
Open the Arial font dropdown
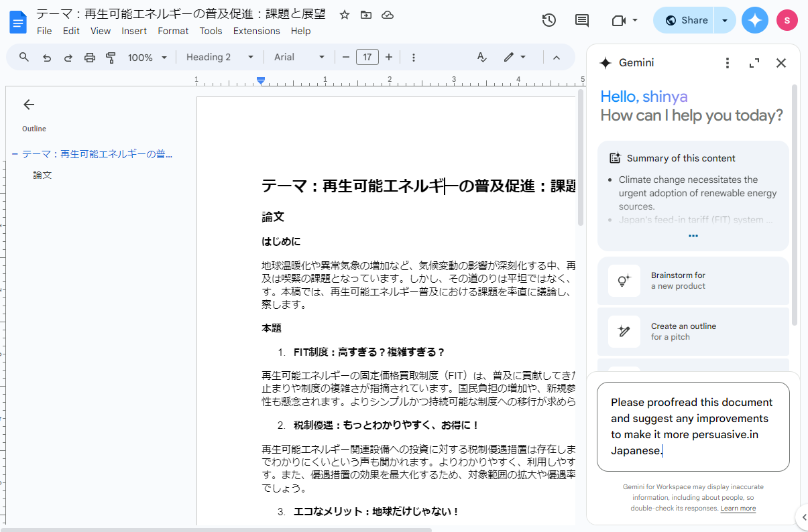click(300, 57)
